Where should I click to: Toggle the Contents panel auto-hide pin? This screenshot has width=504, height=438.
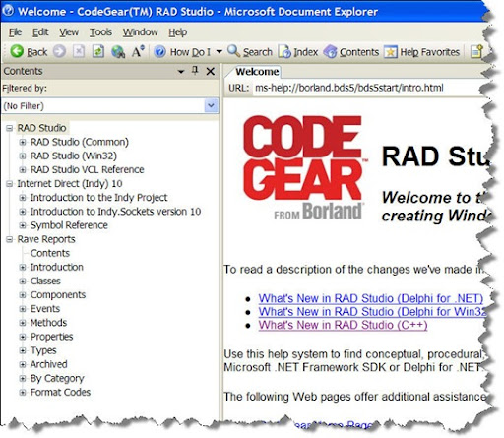point(195,71)
